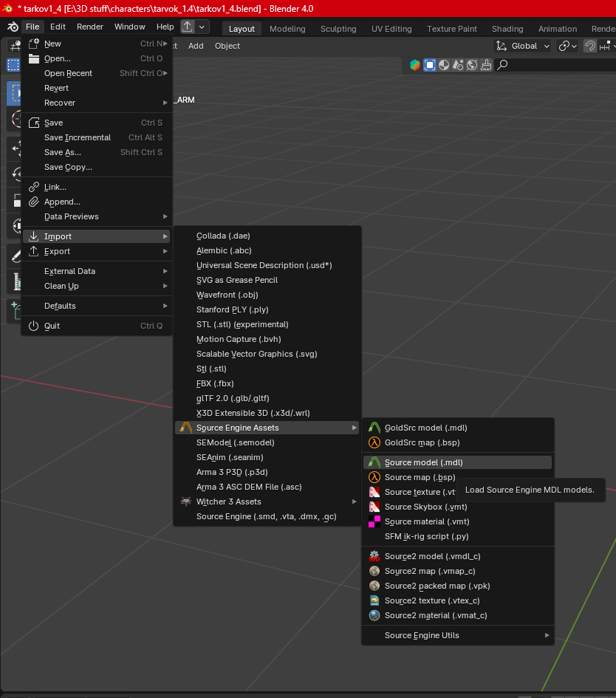Toggle the snap magnet button
Image resolution: width=616 pixels, height=698 pixels.
(x=589, y=46)
